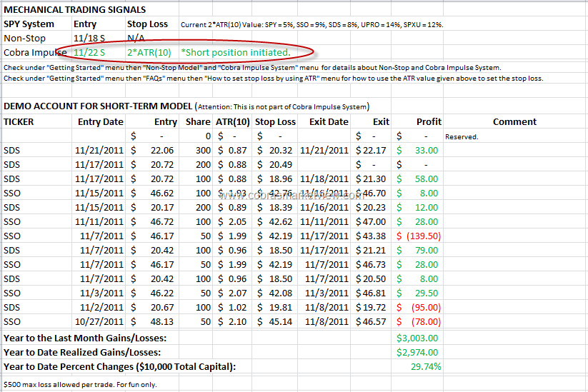Viewport: 588px width, 392px height.
Task: Select the stop loss 20.32 cell
Action: click(274, 150)
